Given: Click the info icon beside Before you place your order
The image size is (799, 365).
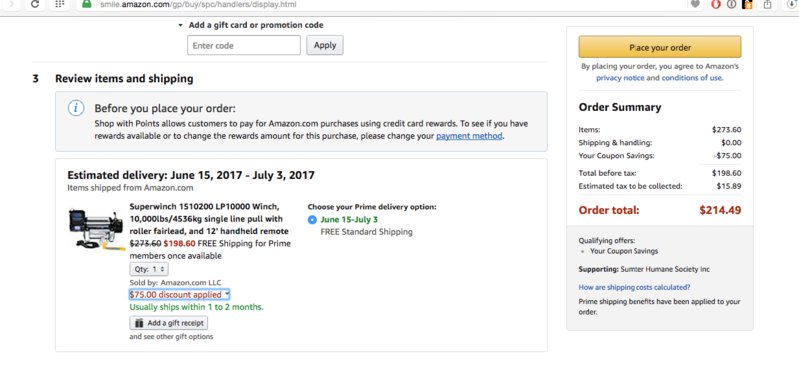Looking at the screenshot, I should coord(76,108).
